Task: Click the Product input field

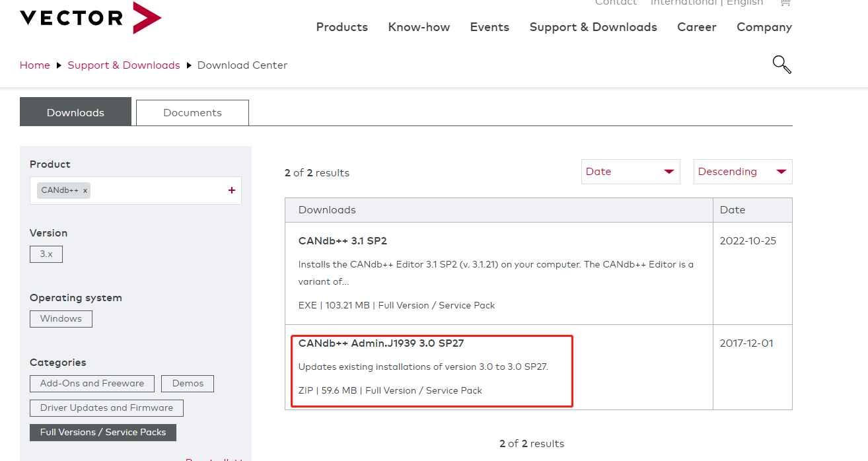Action: pos(135,190)
